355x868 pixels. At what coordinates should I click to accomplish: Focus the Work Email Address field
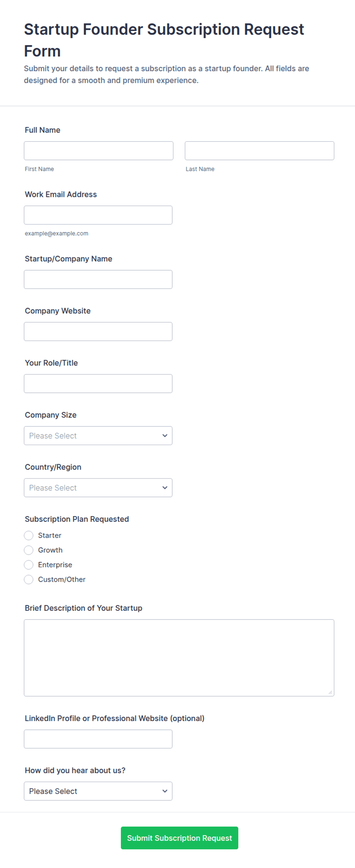coord(98,215)
